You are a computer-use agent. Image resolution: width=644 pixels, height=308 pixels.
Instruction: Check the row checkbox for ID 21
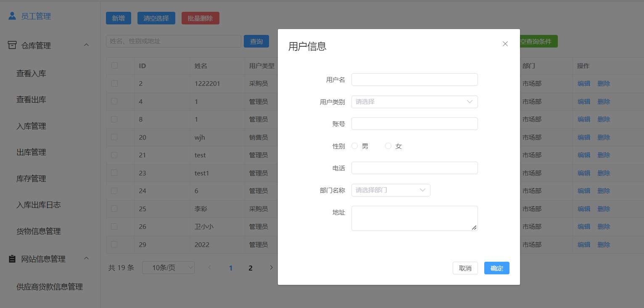[x=114, y=155]
